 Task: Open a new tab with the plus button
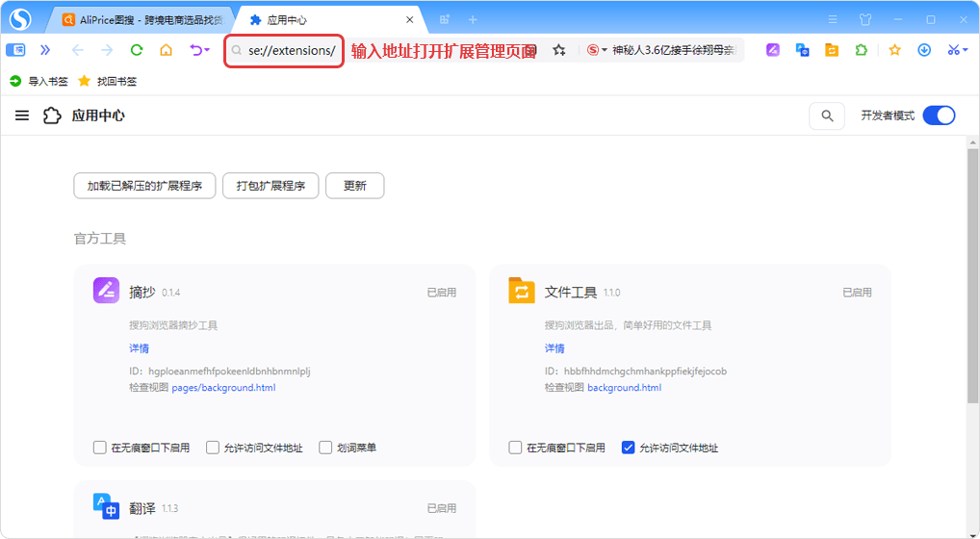pos(473,19)
